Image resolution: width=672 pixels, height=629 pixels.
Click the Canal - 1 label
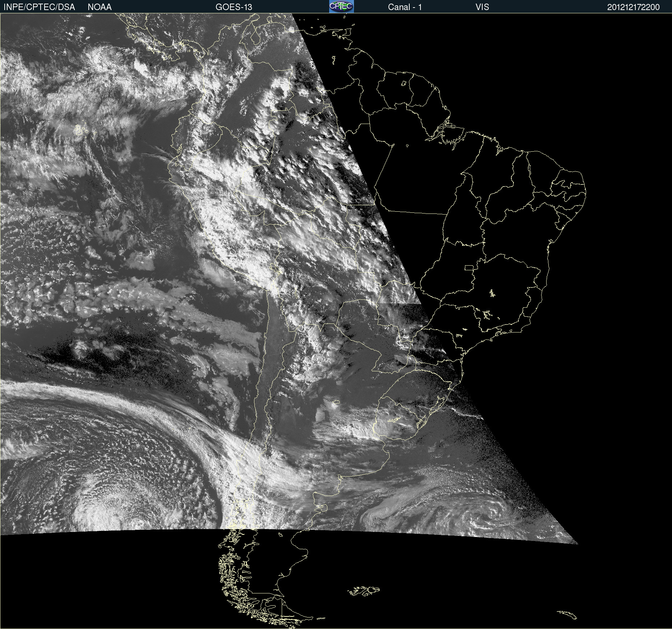[405, 7]
